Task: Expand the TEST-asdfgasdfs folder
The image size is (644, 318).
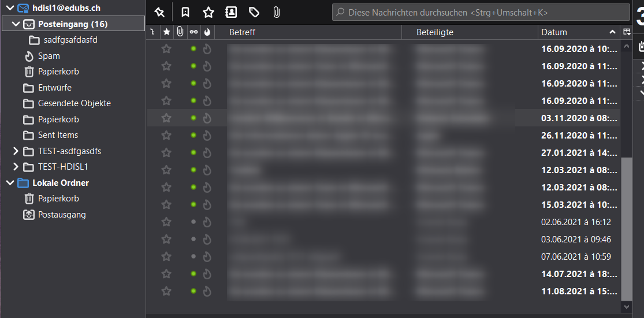Action: coord(16,151)
